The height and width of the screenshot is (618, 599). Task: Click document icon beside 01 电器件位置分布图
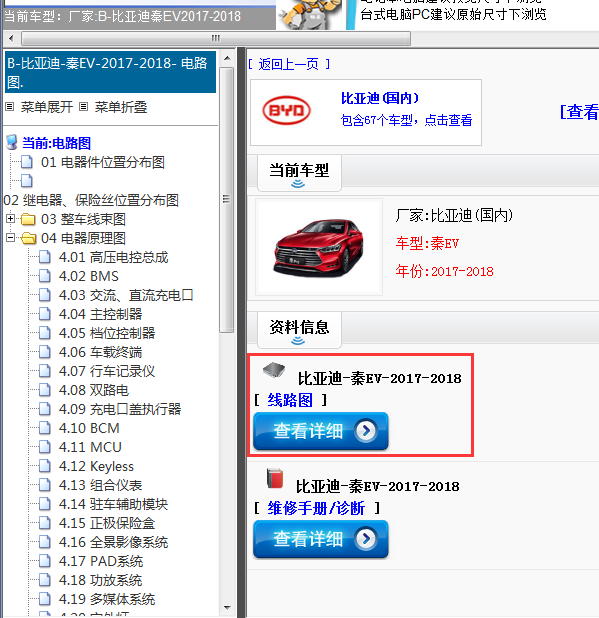(27, 162)
